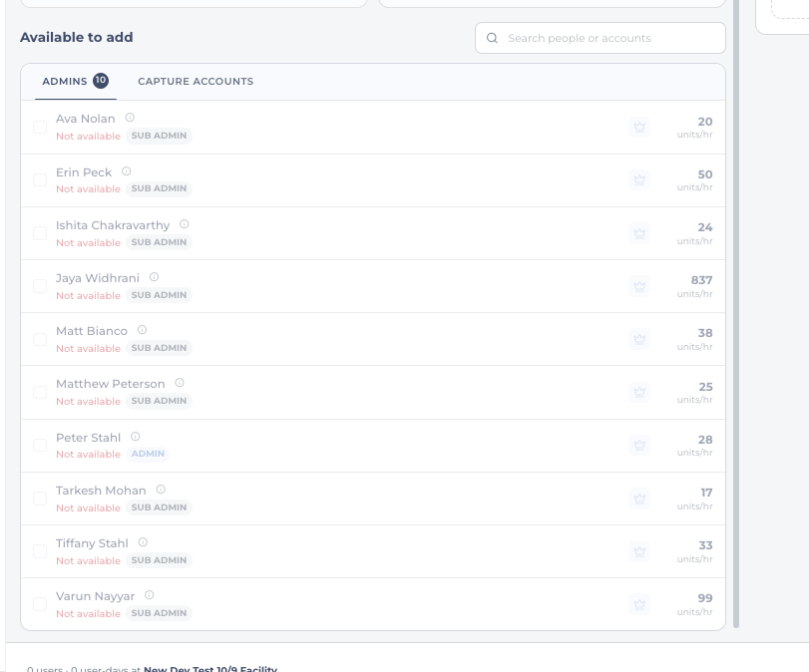Toggle crown icon for Jaya Widhrani
The height and width of the screenshot is (672, 809).
tap(639, 286)
